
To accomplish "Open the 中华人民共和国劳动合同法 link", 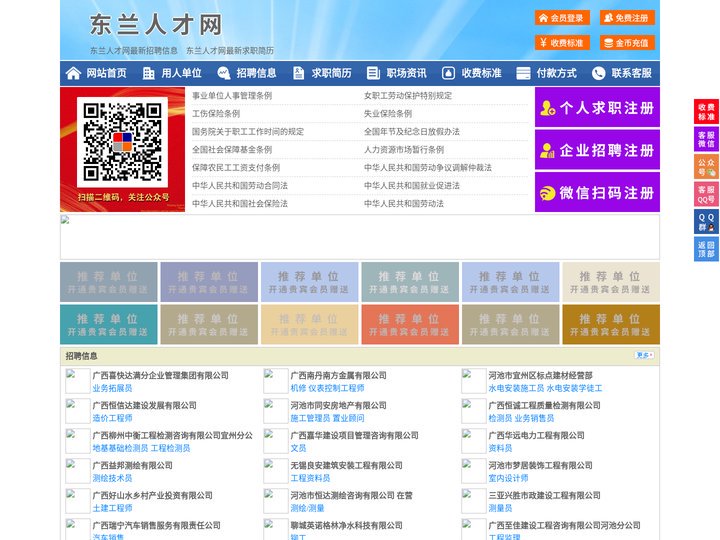I will 240,186.
